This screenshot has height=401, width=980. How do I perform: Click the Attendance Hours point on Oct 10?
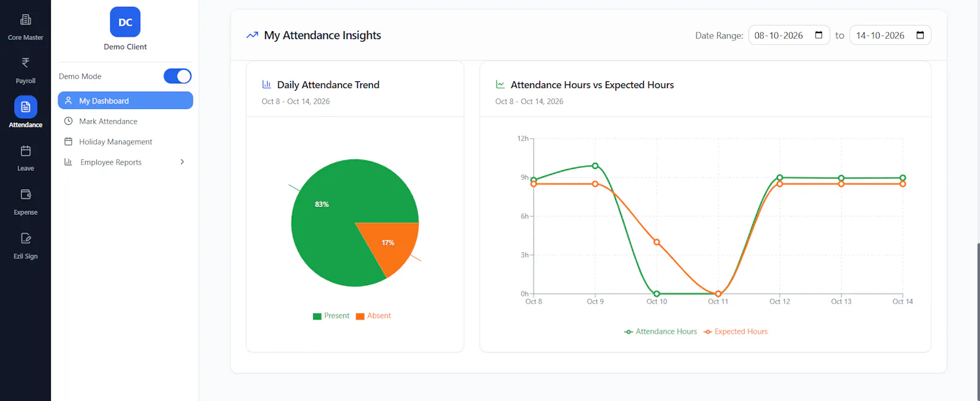[657, 294]
